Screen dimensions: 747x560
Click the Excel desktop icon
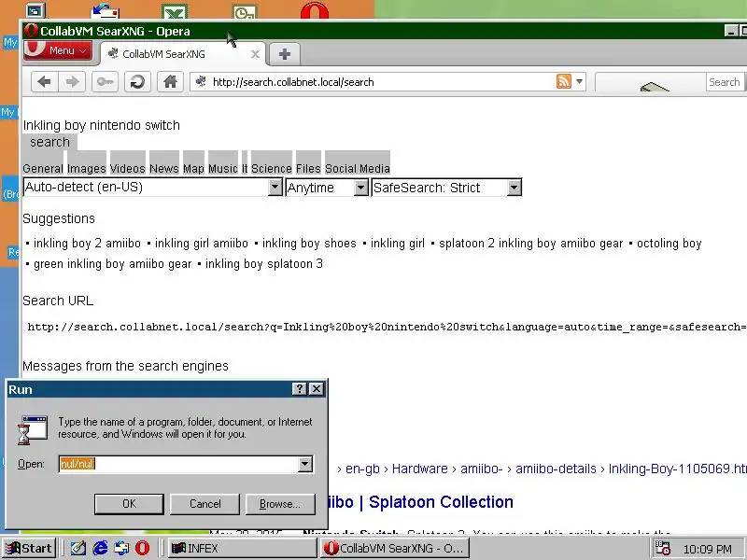click(175, 11)
